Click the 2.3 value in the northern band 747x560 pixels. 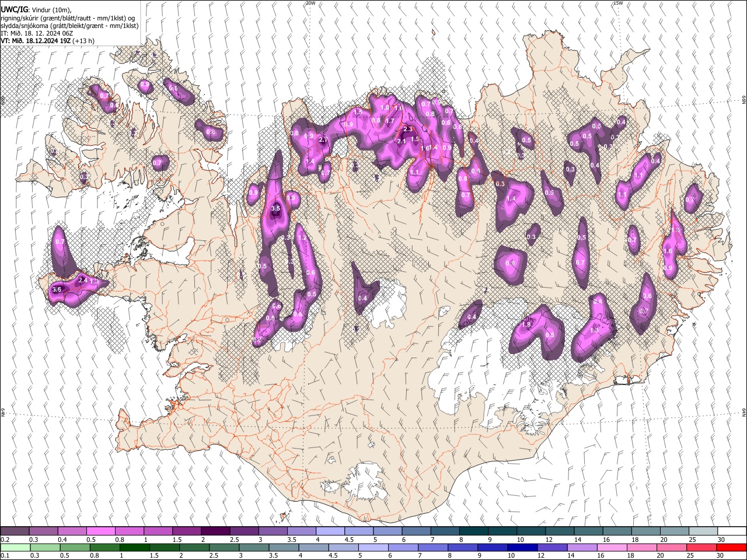point(409,129)
